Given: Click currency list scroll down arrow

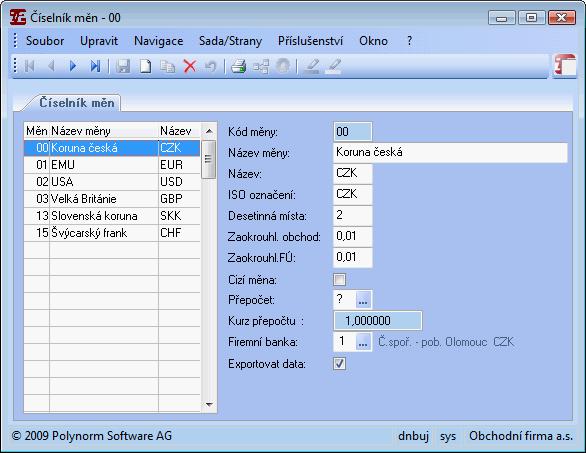Looking at the screenshot, I should coord(209,404).
